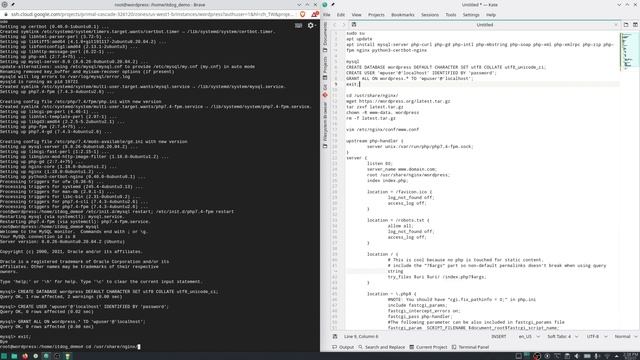Open the View menu in Kate
This screenshot has width=640, height=360.
[x=356, y=15]
